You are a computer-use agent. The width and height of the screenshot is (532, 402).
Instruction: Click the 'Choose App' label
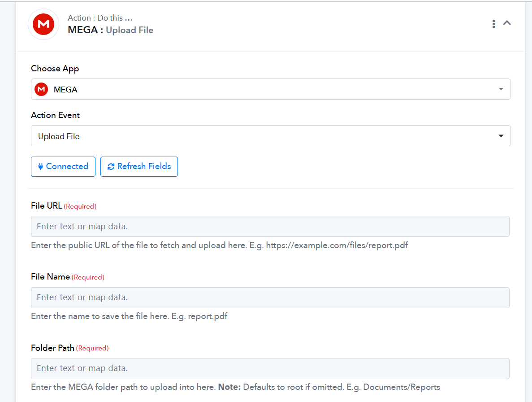[x=55, y=69]
